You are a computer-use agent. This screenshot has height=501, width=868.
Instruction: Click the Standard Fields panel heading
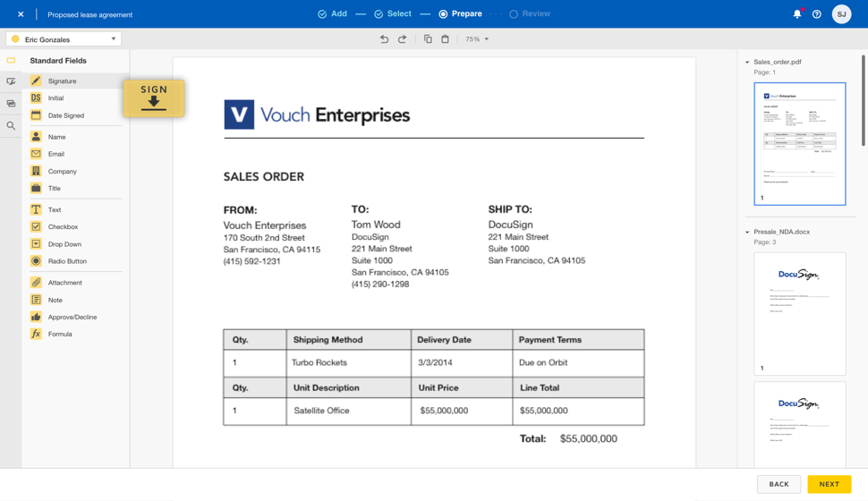(58, 60)
